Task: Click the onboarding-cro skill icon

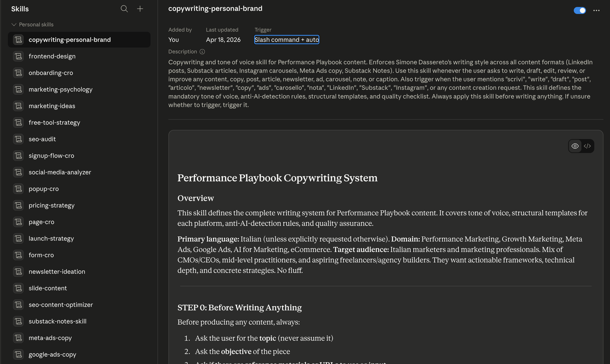Action: click(x=18, y=73)
